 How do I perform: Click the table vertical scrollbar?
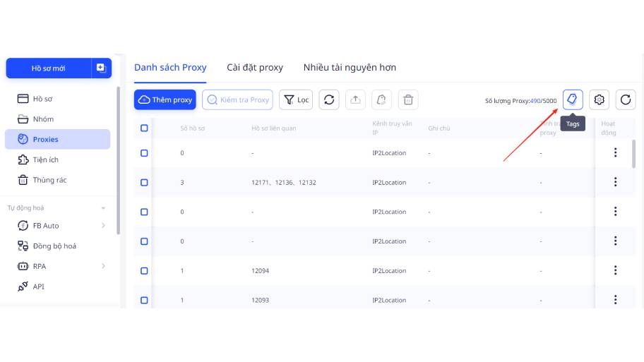pos(633,154)
